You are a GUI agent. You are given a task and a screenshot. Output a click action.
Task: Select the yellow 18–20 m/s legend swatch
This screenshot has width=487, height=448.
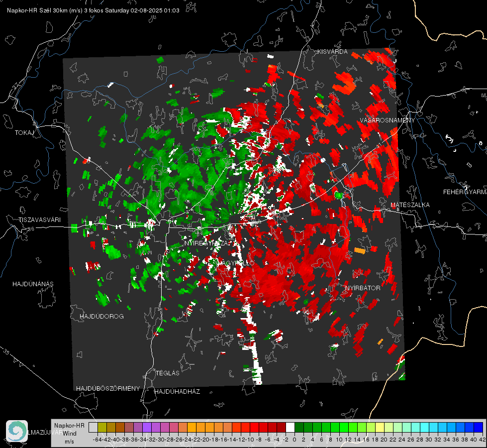click(x=380, y=427)
